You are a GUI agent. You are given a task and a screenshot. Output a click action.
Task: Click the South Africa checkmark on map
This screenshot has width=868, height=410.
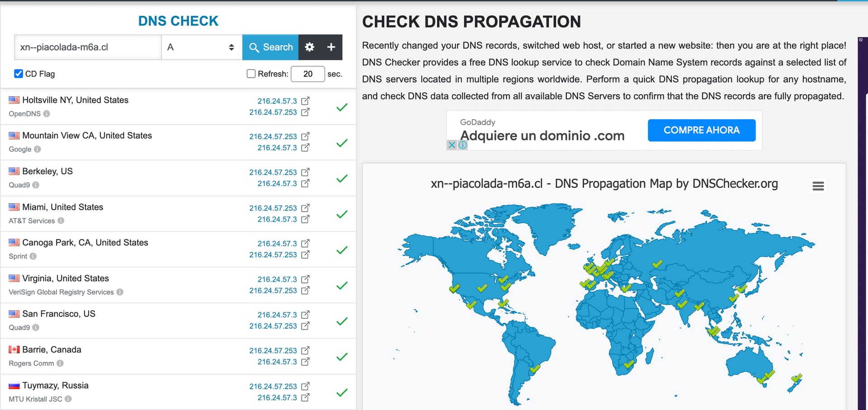629,364
